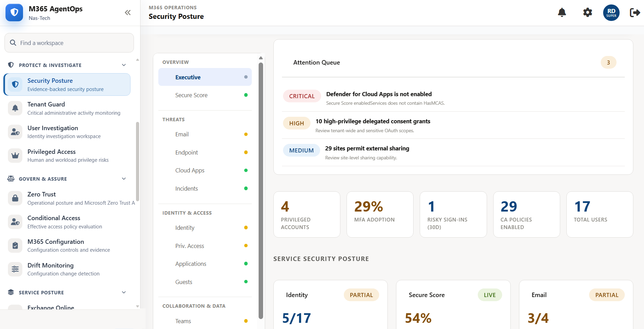Click the Conditional Access icon

pos(15,222)
